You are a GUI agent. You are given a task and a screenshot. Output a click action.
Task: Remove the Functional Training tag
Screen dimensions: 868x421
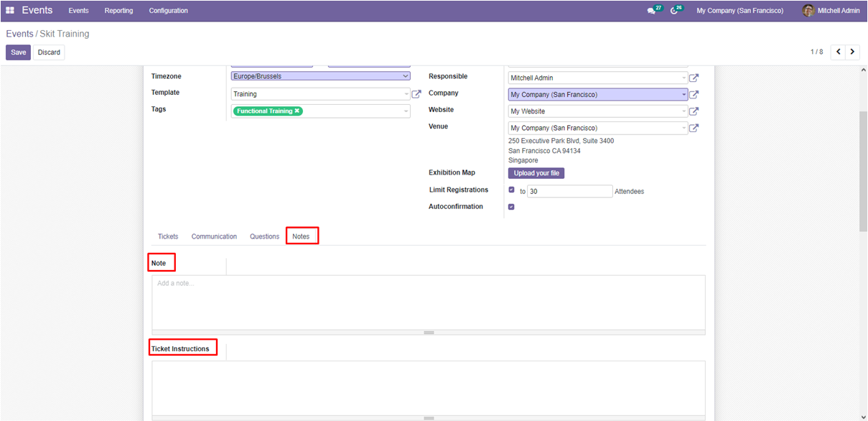(x=297, y=111)
